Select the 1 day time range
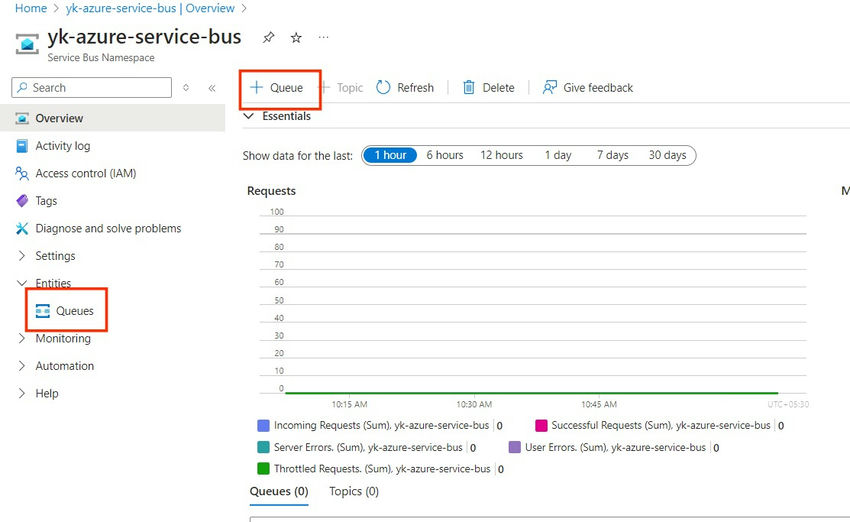The image size is (850, 522). 558,155
